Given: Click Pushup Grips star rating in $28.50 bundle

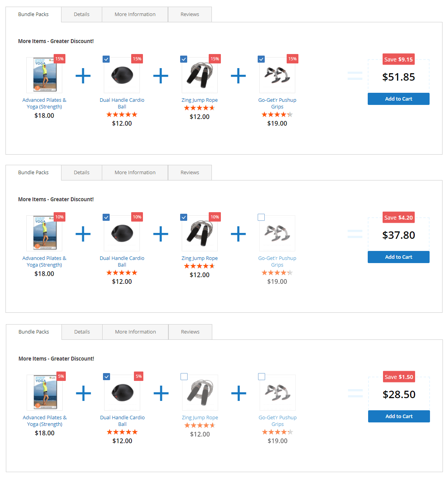Looking at the screenshot, I should 278,432.
